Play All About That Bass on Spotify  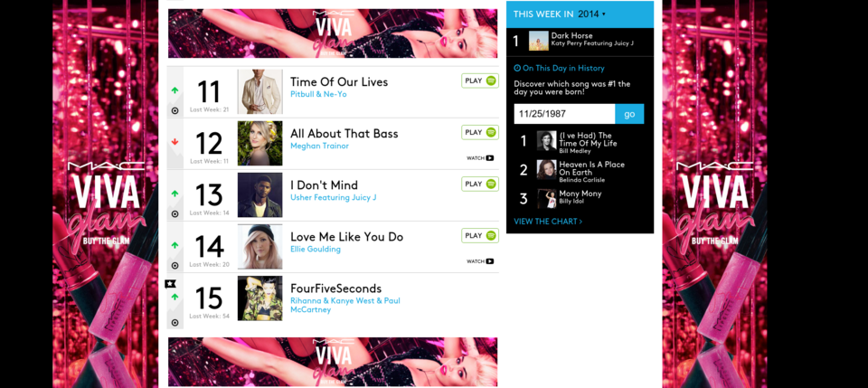pos(480,132)
